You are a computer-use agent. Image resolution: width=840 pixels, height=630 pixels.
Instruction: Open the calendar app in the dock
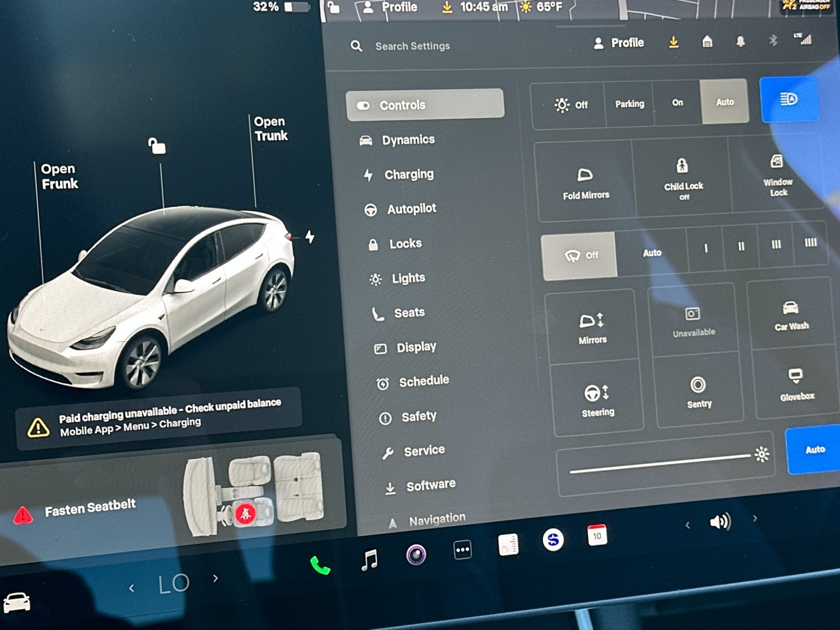pyautogui.click(x=596, y=535)
